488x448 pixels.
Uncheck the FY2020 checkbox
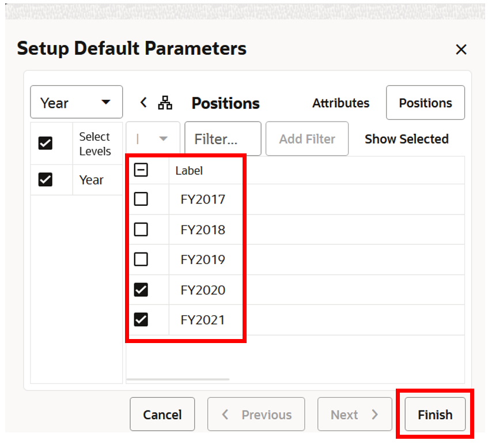pyautogui.click(x=141, y=289)
